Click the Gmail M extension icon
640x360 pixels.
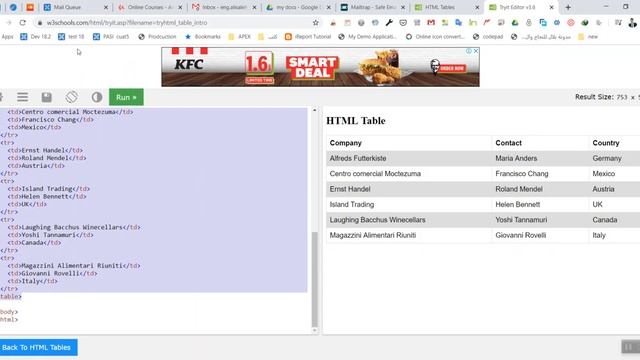coord(431,23)
